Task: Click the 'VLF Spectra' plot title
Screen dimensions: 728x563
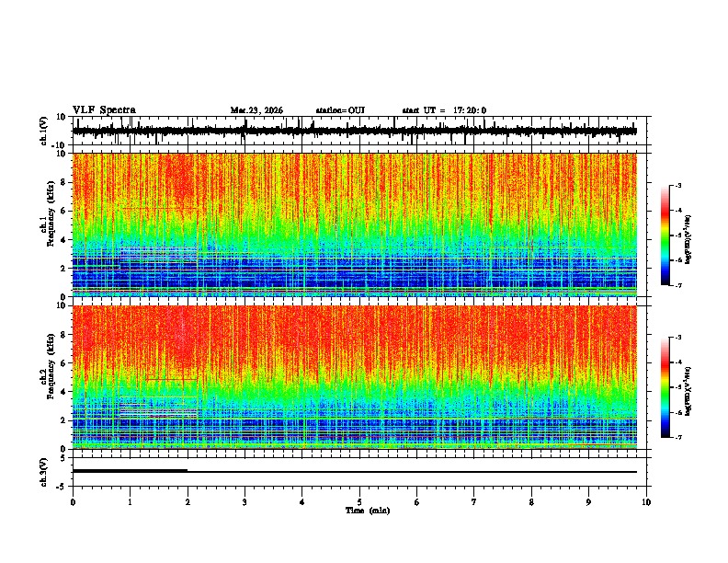Action: pos(104,110)
